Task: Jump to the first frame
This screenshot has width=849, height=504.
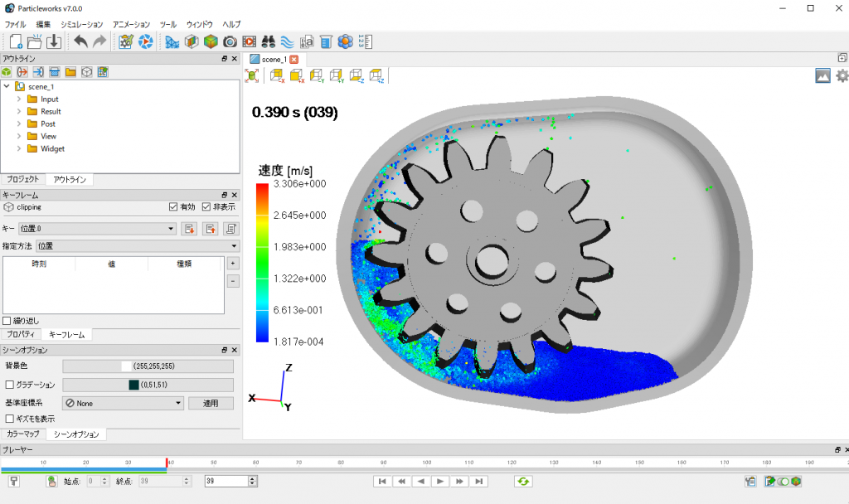Action: pyautogui.click(x=382, y=482)
